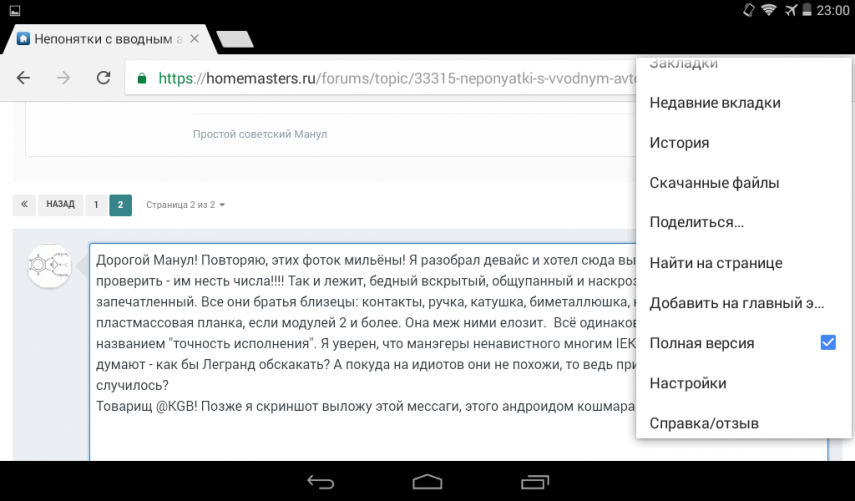Uncheck the Полная версия checkbox
The image size is (855, 501).
(828, 342)
